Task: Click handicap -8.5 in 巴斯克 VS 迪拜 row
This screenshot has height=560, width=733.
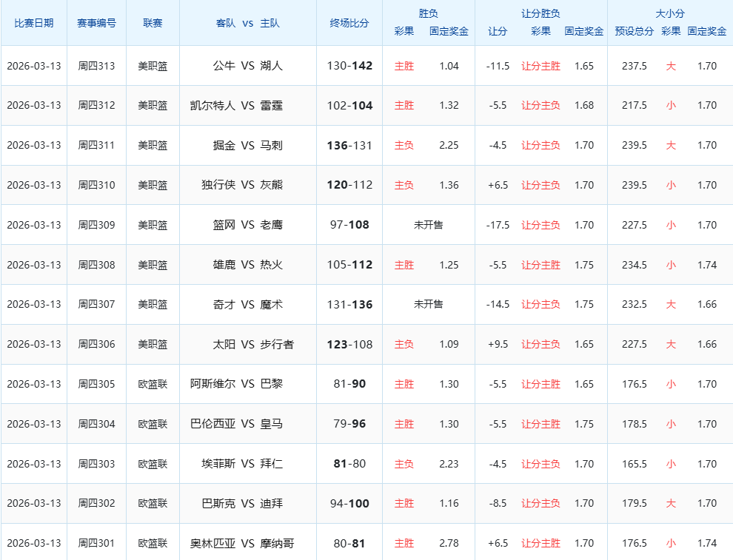Action: [x=498, y=504]
